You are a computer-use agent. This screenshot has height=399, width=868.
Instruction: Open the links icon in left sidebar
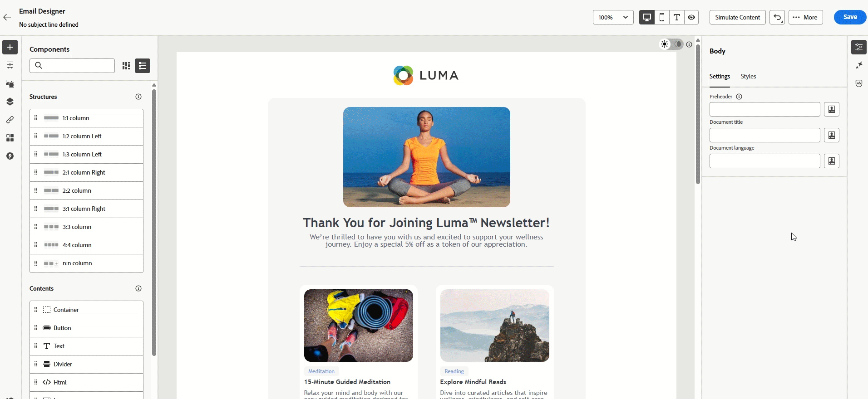[x=10, y=120]
